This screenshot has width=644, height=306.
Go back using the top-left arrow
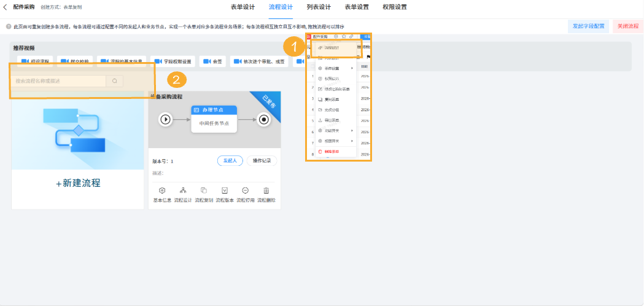[x=6, y=7]
